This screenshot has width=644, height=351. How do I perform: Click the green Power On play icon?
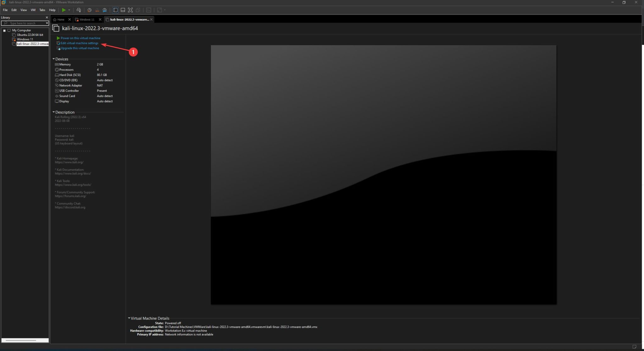[64, 10]
